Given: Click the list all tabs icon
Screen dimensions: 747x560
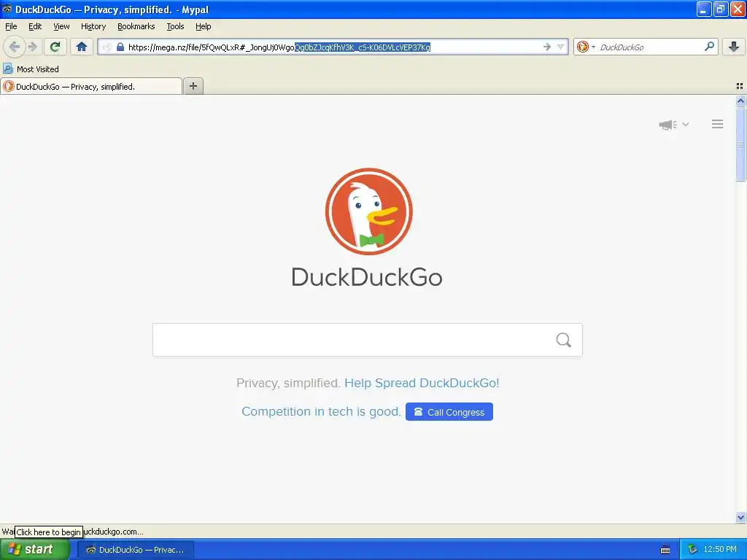Looking at the screenshot, I should tap(740, 86).
